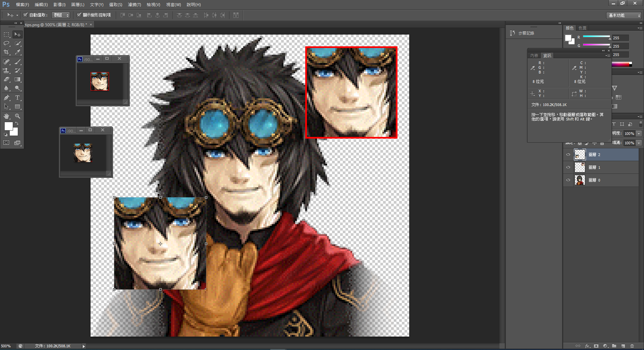Hide 圖層 1 using its eye icon
Screen dimensions: 644x350
[568, 167]
